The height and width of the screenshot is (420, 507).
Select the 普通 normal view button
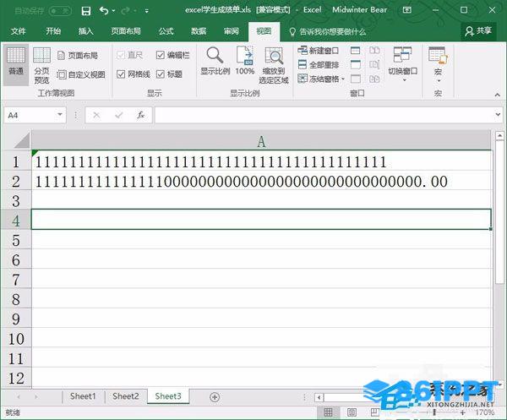[x=16, y=64]
